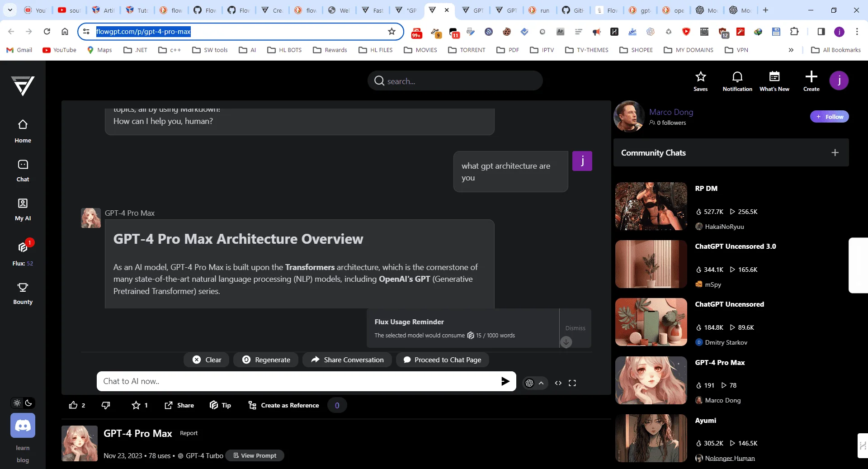Focus the search field
This screenshot has height=469, width=868.
pyautogui.click(x=455, y=81)
